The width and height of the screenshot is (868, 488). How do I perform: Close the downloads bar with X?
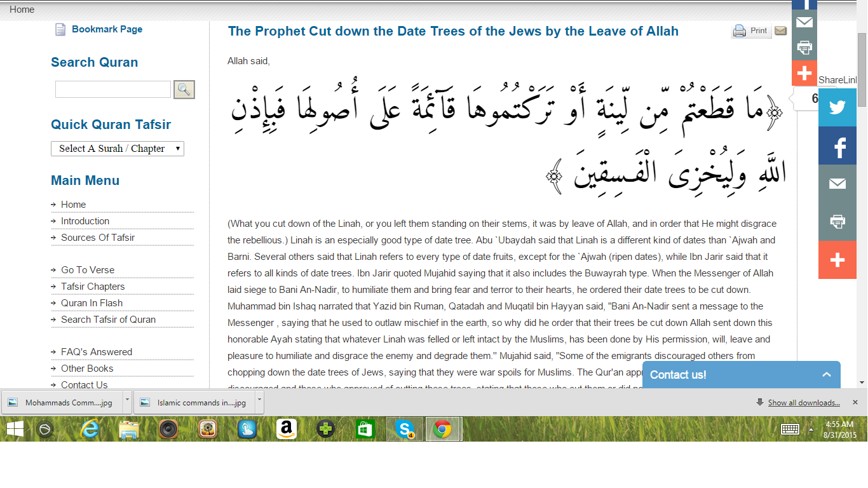pos(855,402)
